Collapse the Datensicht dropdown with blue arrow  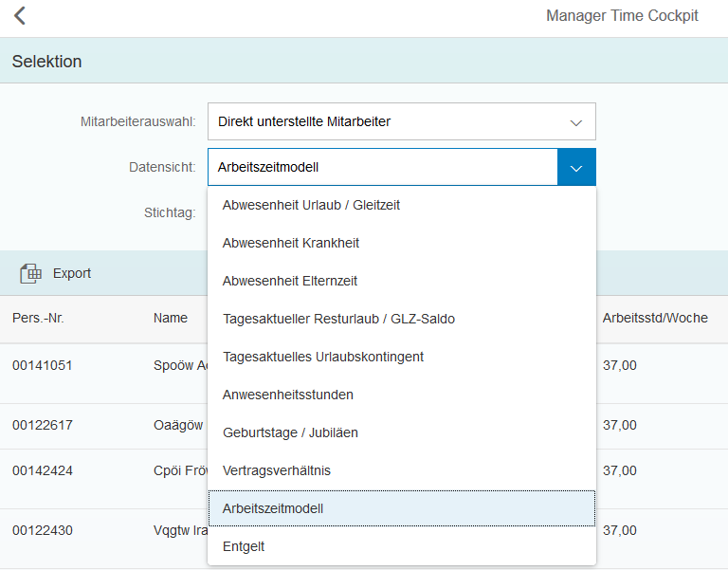pyautogui.click(x=576, y=167)
